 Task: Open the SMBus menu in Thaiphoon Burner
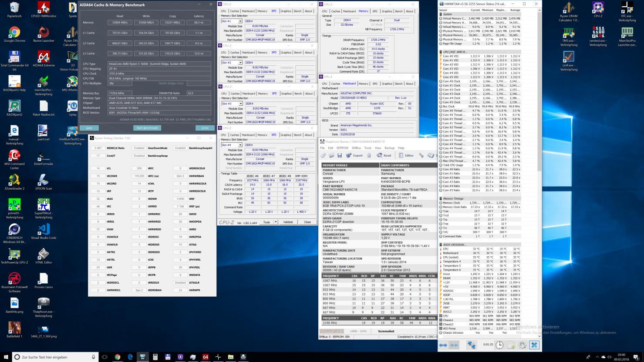[x=356, y=148]
